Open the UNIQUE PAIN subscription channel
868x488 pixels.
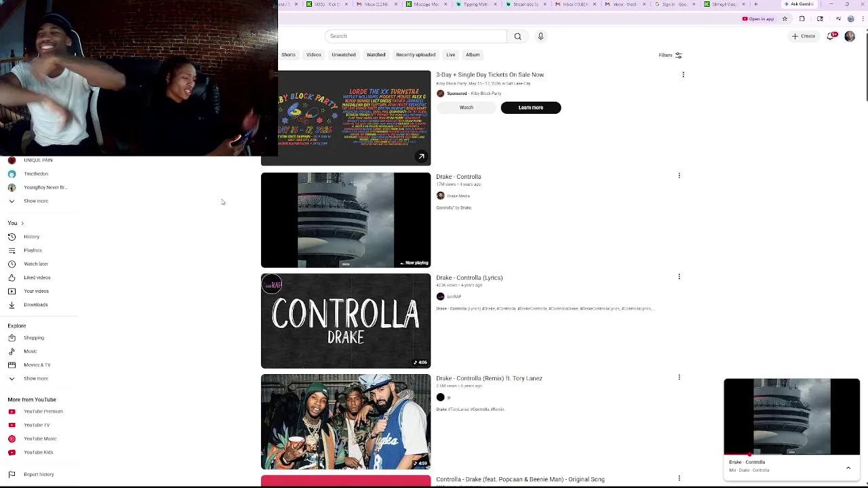point(38,160)
